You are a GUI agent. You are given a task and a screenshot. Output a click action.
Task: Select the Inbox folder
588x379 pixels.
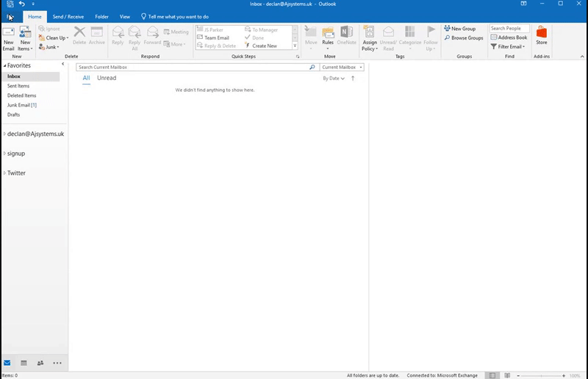coord(31,76)
